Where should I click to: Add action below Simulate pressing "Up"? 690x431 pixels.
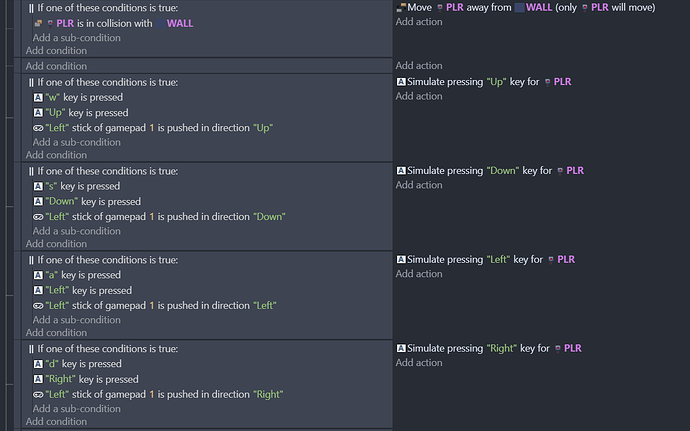[x=418, y=96]
